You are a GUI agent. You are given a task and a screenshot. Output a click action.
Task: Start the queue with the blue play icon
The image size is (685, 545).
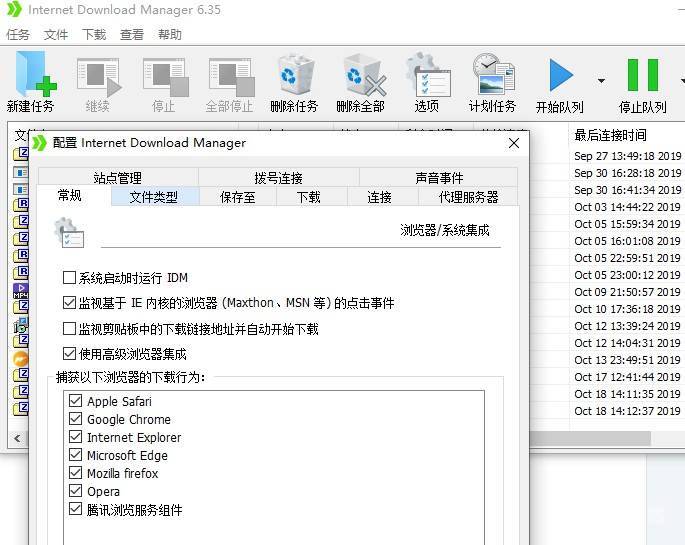[x=560, y=76]
